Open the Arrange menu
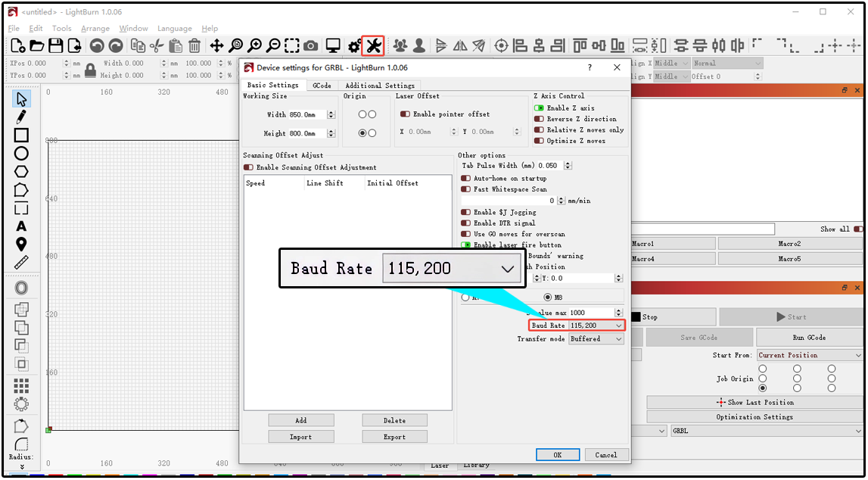This screenshot has width=868, height=480. pyautogui.click(x=95, y=28)
